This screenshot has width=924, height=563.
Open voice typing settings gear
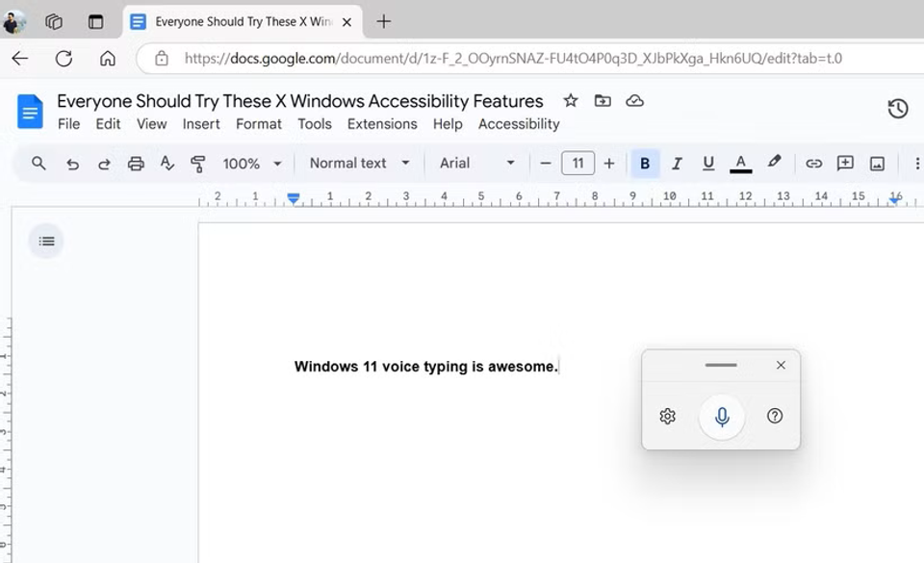tap(667, 417)
